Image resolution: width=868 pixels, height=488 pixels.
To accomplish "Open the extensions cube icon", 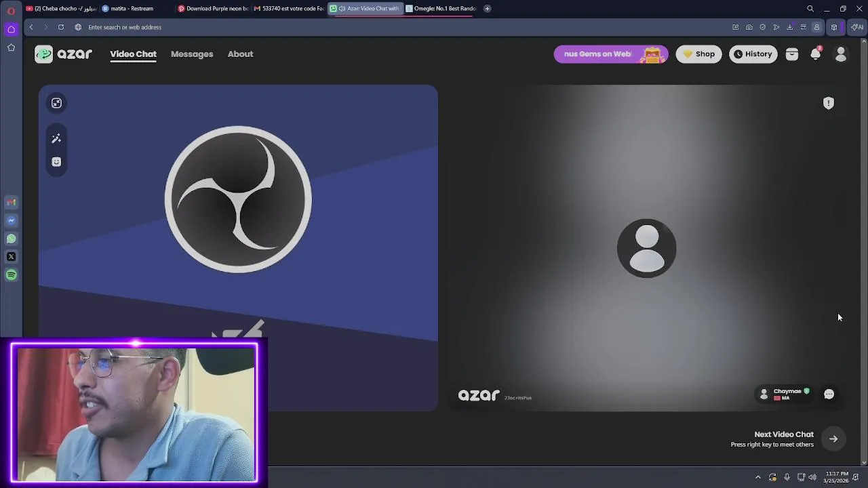I will point(834,27).
